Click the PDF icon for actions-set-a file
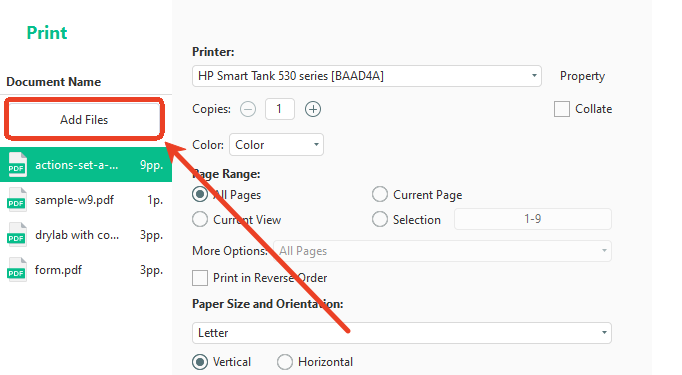 coord(17,165)
